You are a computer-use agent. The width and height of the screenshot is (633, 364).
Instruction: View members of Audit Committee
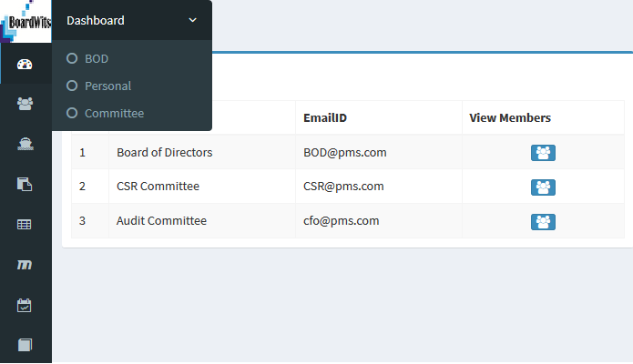point(543,221)
